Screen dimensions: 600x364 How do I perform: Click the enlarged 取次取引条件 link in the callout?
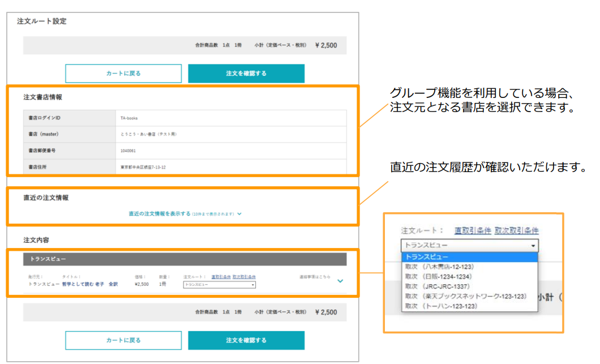point(516,231)
